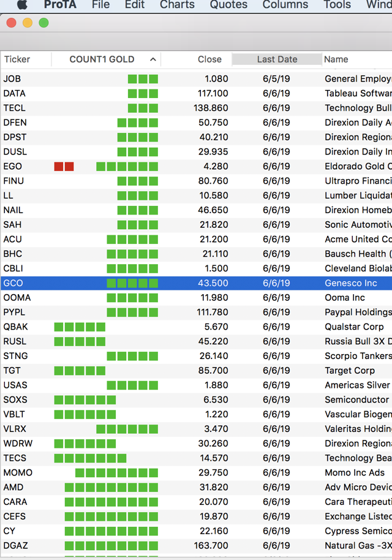The image size is (392, 560).
Task: Click the 6/5/19 last date cell
Action: (276, 79)
